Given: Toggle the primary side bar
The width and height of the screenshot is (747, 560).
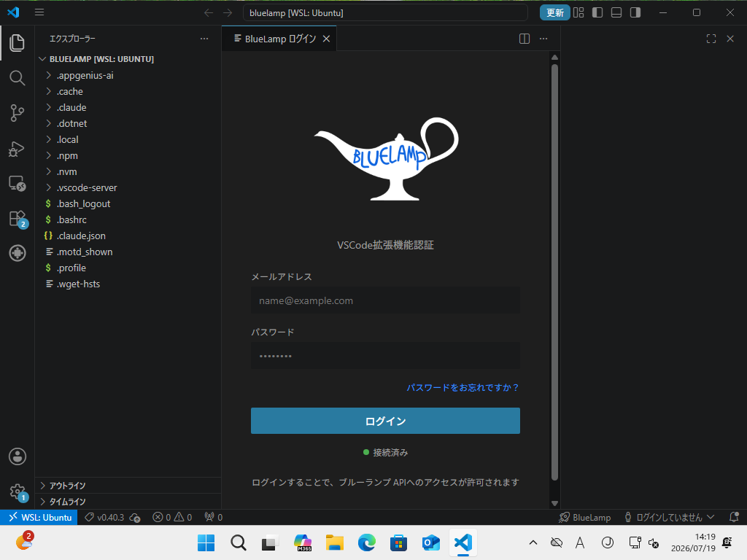Looking at the screenshot, I should (x=597, y=13).
